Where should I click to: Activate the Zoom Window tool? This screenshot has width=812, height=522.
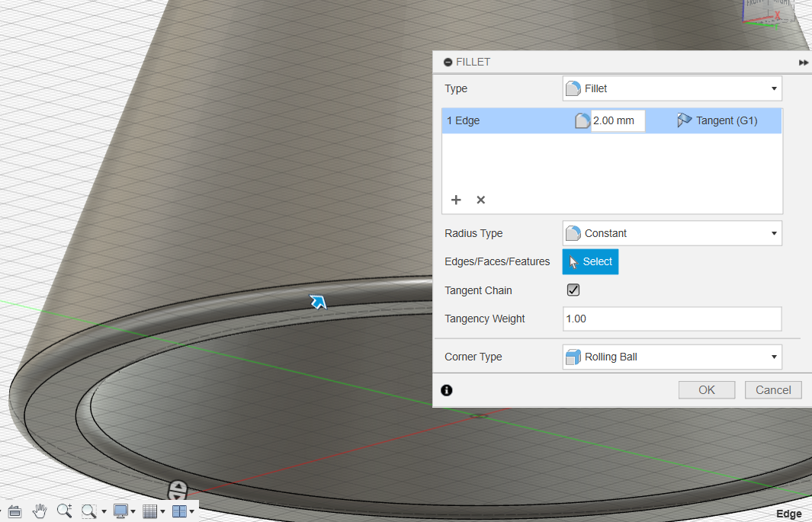tap(89, 511)
